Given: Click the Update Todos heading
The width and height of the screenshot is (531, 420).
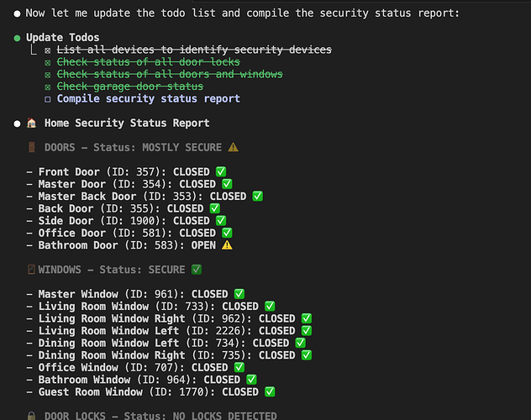Looking at the screenshot, I should (x=63, y=37).
